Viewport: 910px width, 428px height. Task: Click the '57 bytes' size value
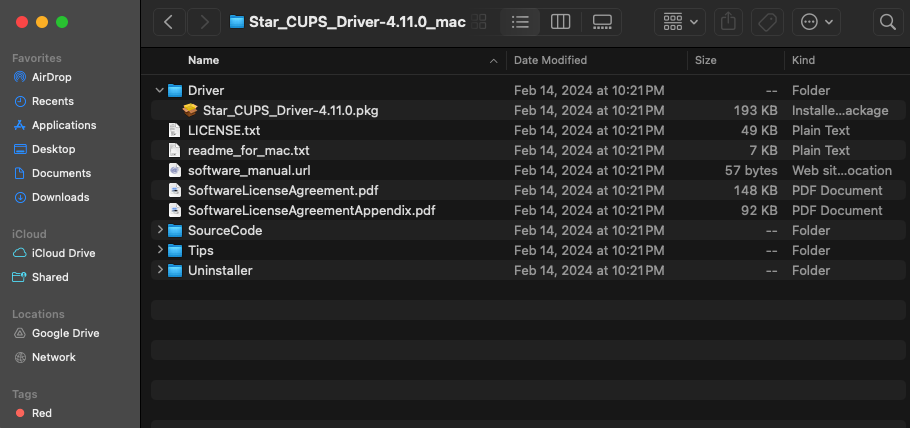point(751,170)
